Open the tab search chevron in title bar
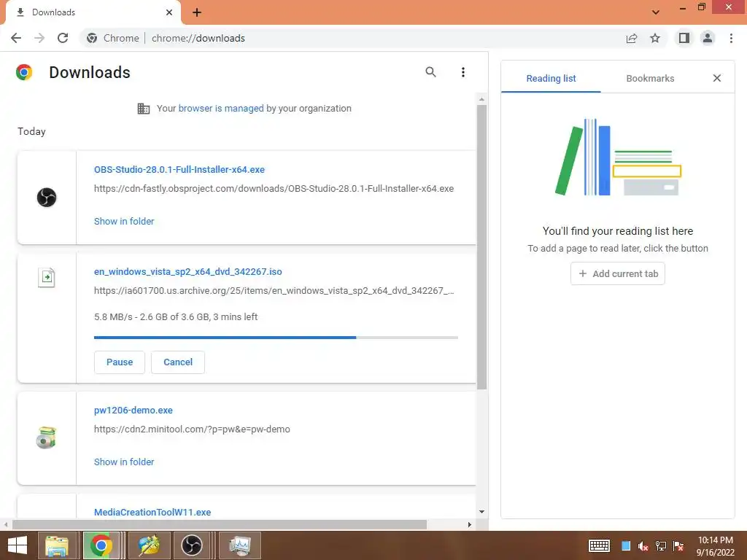 click(656, 12)
